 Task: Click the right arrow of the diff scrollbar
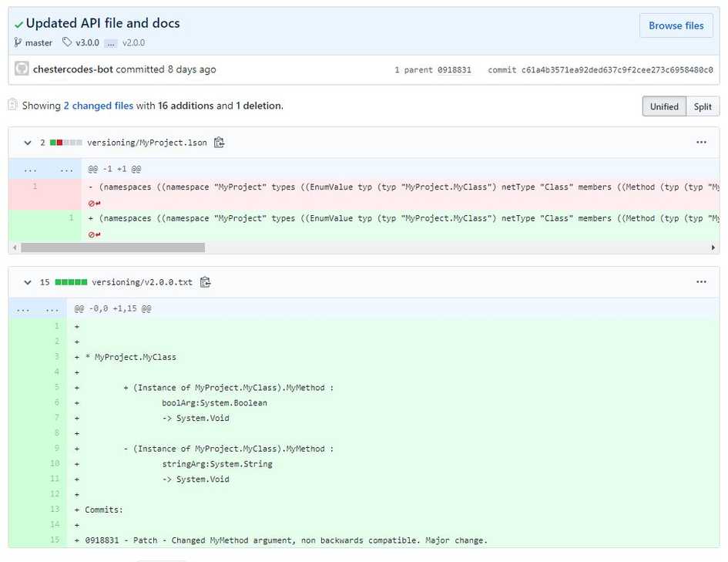713,247
